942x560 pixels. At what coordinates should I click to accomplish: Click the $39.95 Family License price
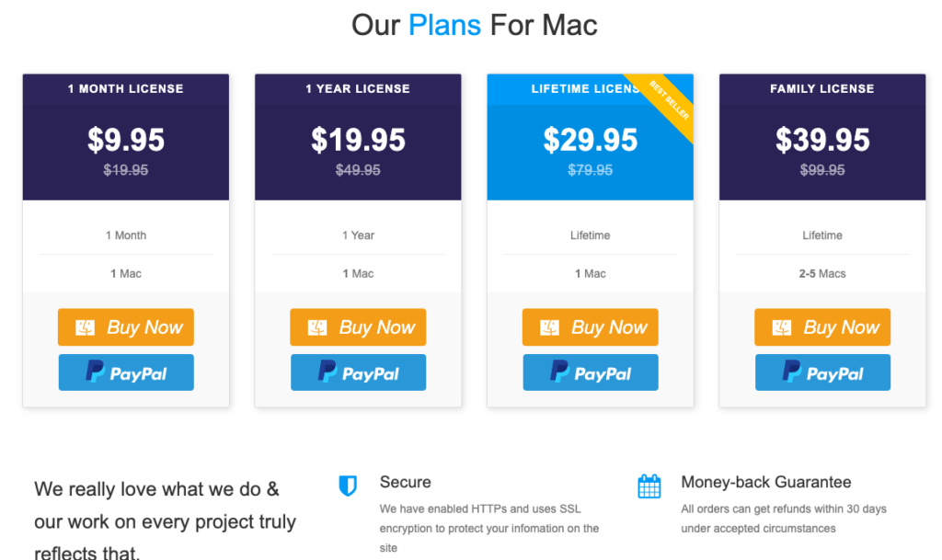click(x=822, y=140)
